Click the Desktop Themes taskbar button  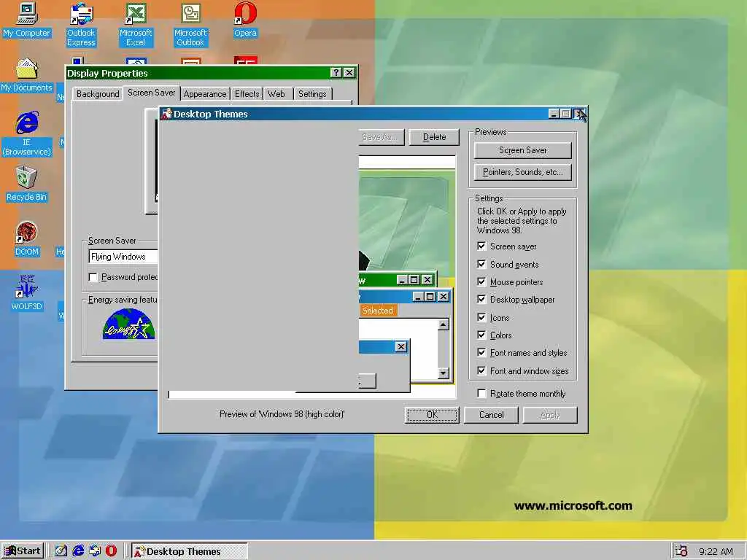tap(189, 551)
